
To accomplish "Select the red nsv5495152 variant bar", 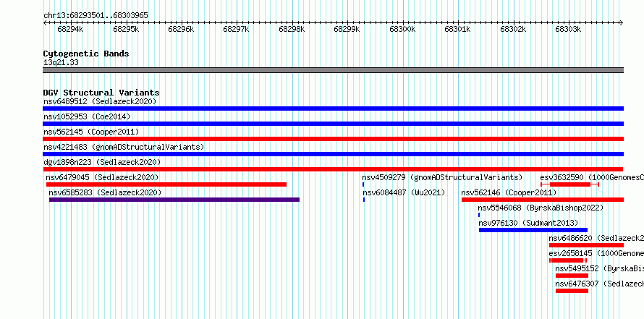I will 572,276.
